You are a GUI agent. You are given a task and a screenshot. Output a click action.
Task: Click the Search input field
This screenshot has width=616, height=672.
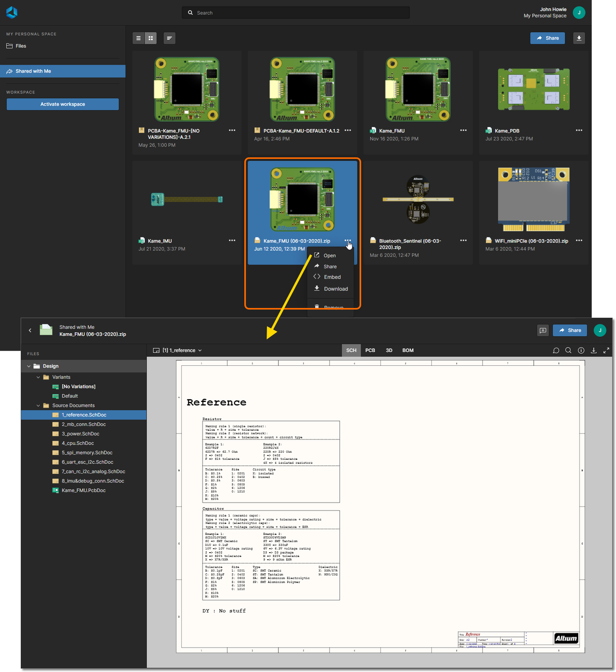pos(295,13)
